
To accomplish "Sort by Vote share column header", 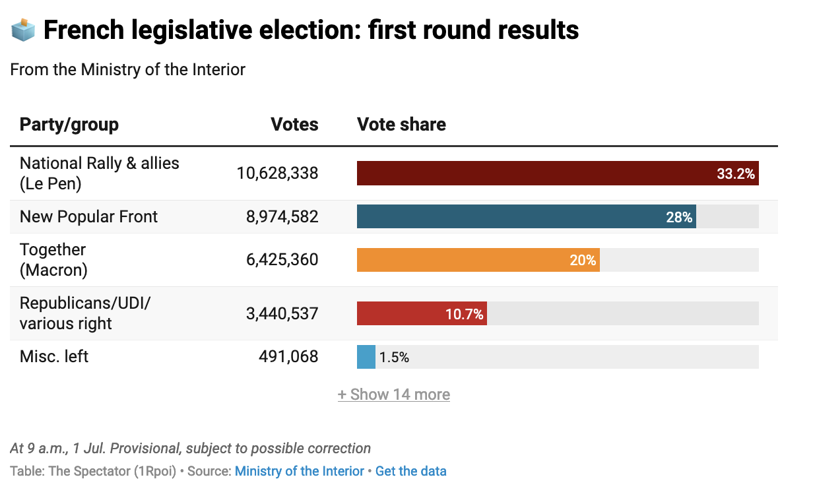I will pyautogui.click(x=401, y=124).
